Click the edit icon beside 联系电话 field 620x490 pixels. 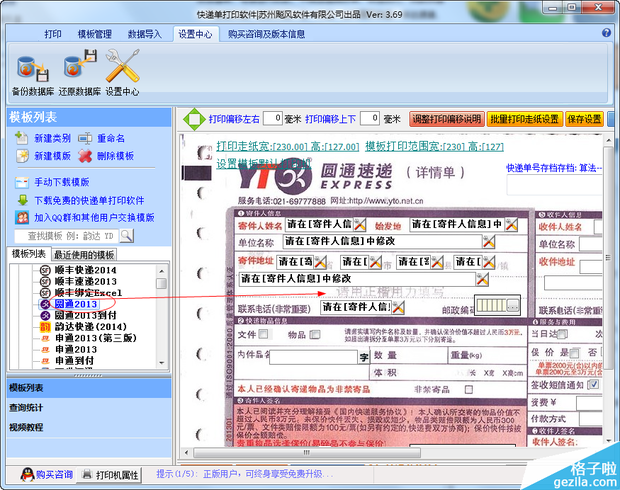[398, 307]
